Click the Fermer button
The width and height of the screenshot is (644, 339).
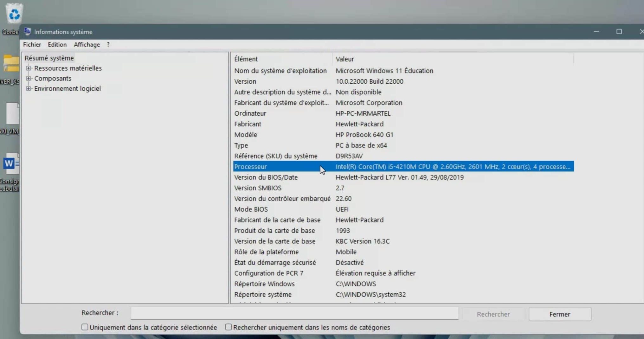560,314
